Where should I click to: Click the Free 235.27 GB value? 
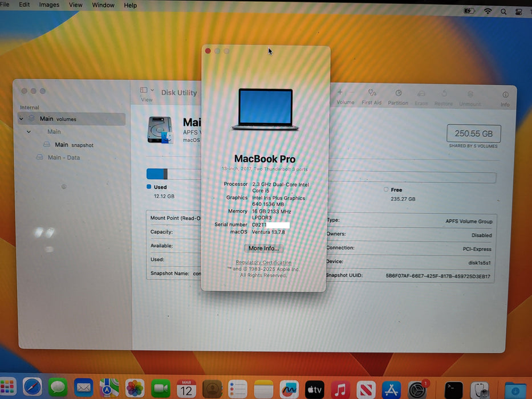403,199
